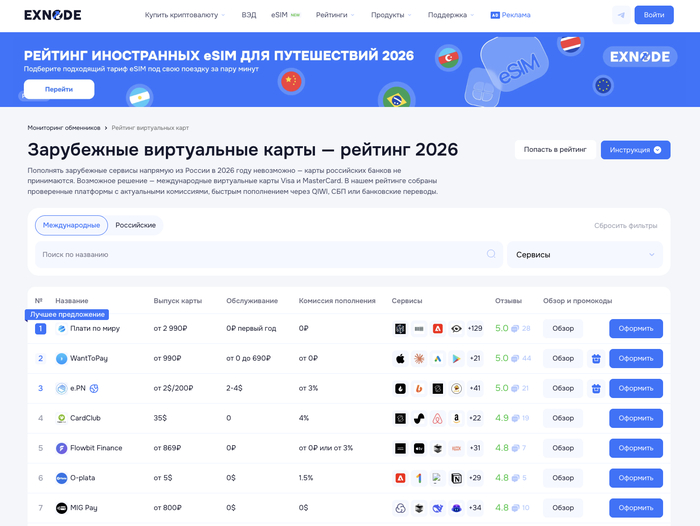Click Оформить button for O-plata
The height and width of the screenshot is (526, 700).
pyautogui.click(x=636, y=478)
